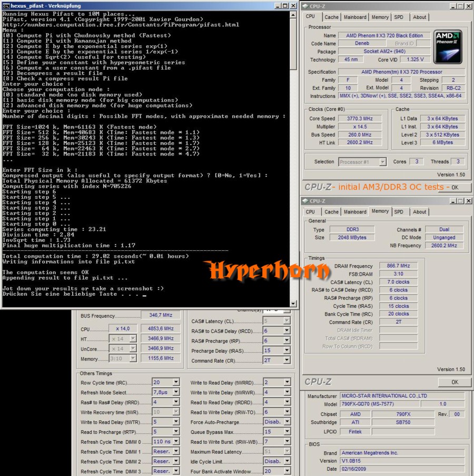
Task: Click the console scrollbar up arrow
Action: click(293, 15)
